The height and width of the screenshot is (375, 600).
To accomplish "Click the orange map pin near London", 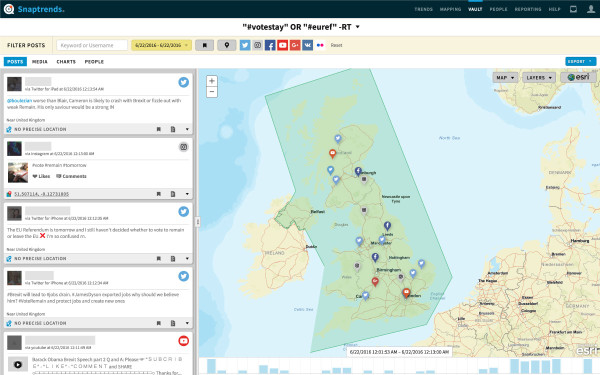I will coord(406,293).
